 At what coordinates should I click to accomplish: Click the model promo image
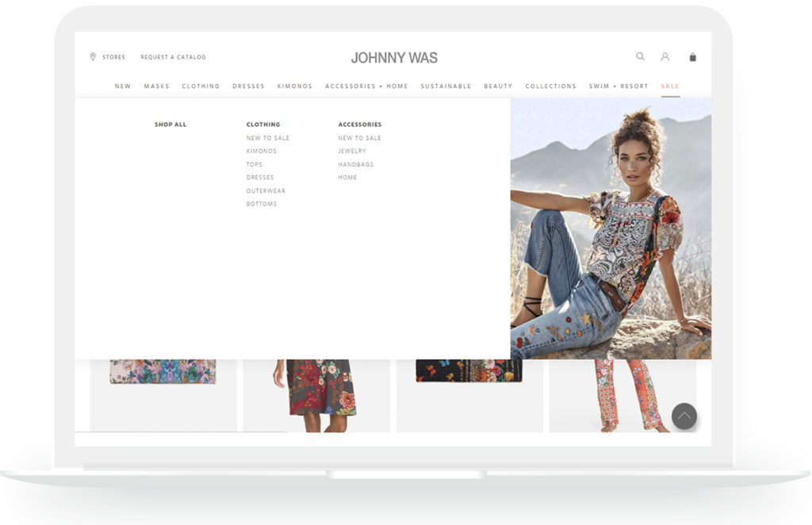(611, 228)
